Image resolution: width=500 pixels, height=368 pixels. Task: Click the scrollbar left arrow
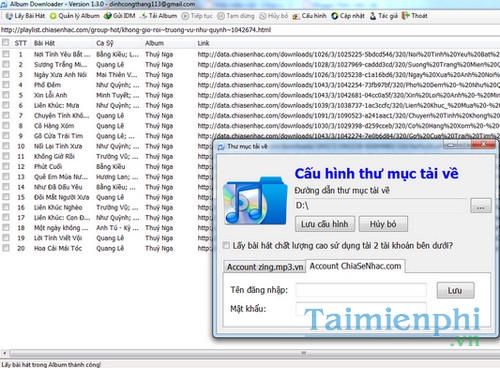click(x=4, y=353)
